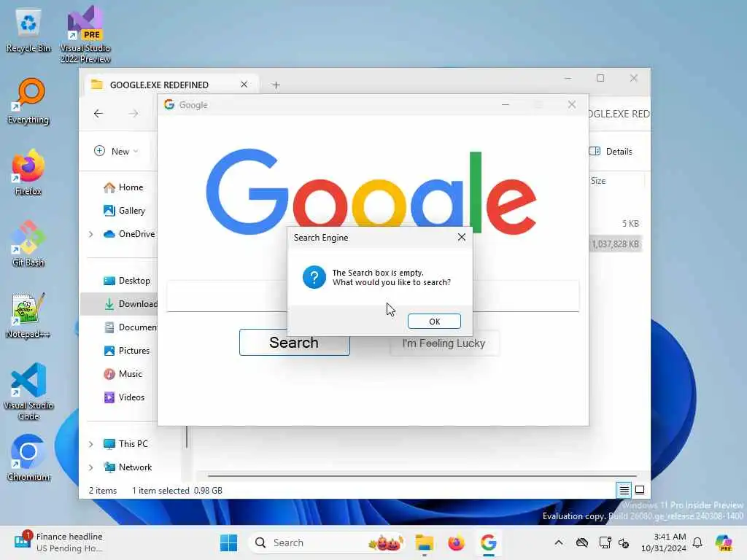
Task: Click the blue question mark dialog icon
Action: pyautogui.click(x=314, y=277)
